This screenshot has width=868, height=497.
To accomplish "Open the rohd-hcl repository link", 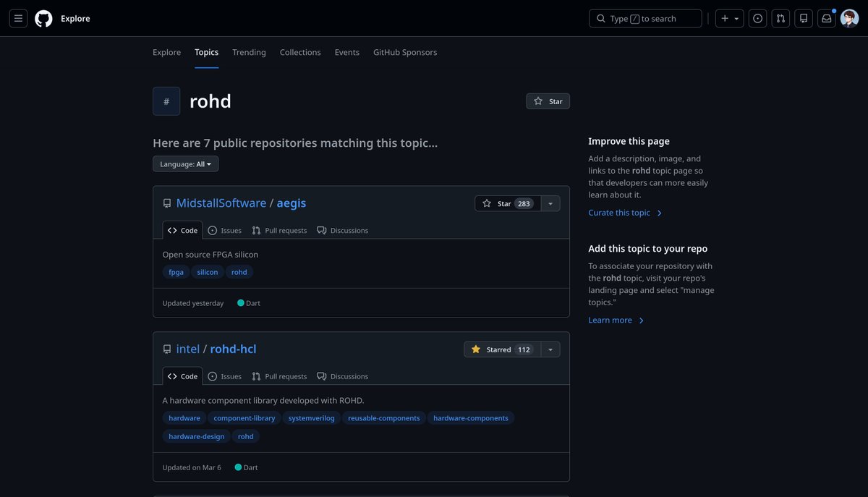I will tap(233, 349).
